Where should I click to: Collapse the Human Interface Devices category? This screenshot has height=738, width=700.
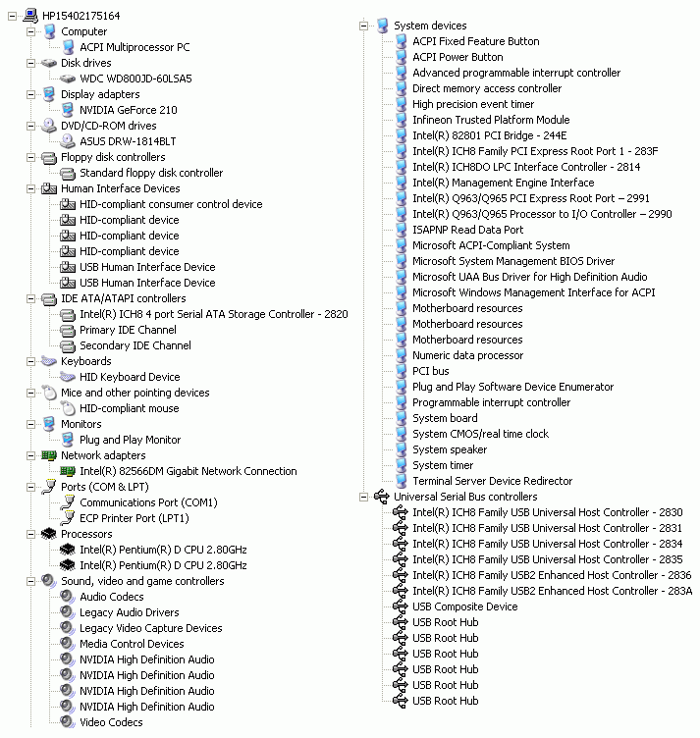point(31,188)
